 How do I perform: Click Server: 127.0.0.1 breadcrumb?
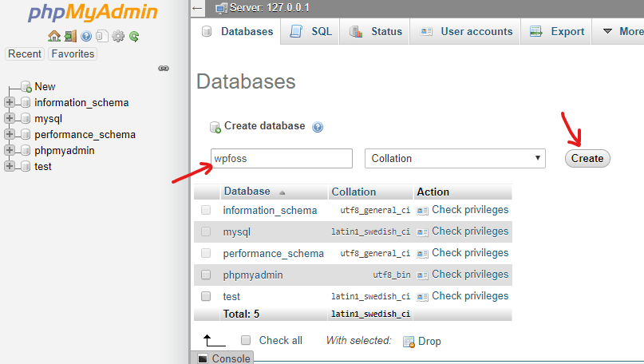pos(270,8)
